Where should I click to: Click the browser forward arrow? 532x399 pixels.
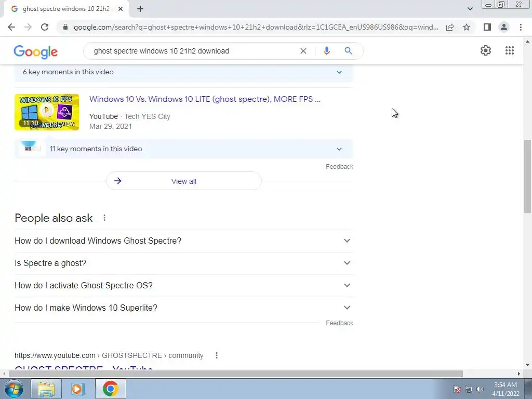(28, 27)
